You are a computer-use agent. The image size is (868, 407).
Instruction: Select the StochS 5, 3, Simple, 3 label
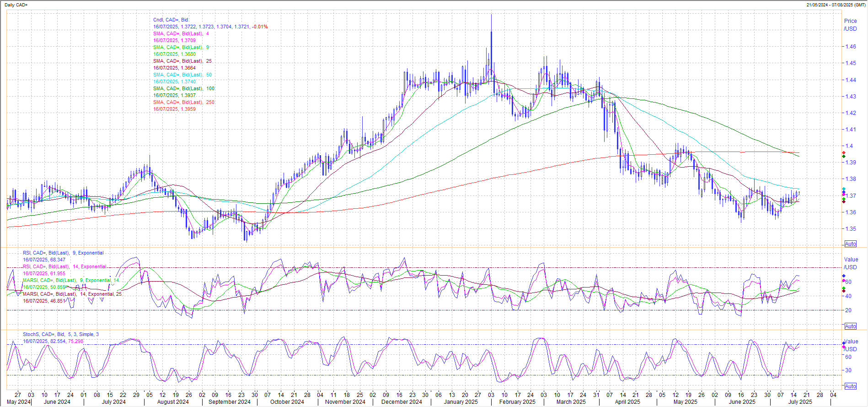click(61, 334)
